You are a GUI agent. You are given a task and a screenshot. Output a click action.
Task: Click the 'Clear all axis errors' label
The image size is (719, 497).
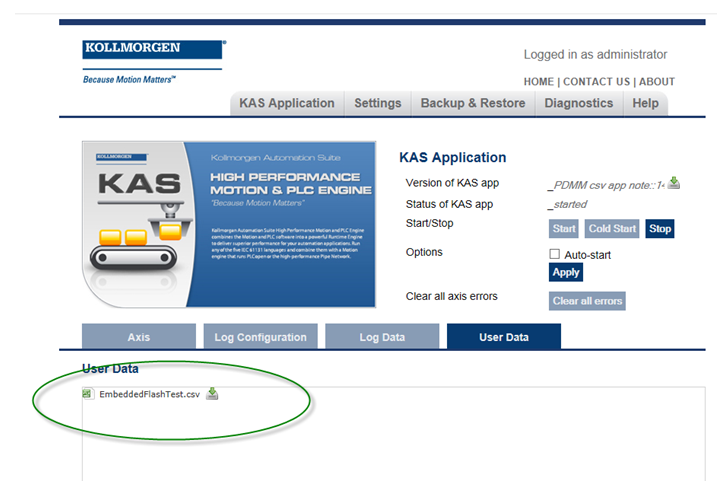click(451, 296)
